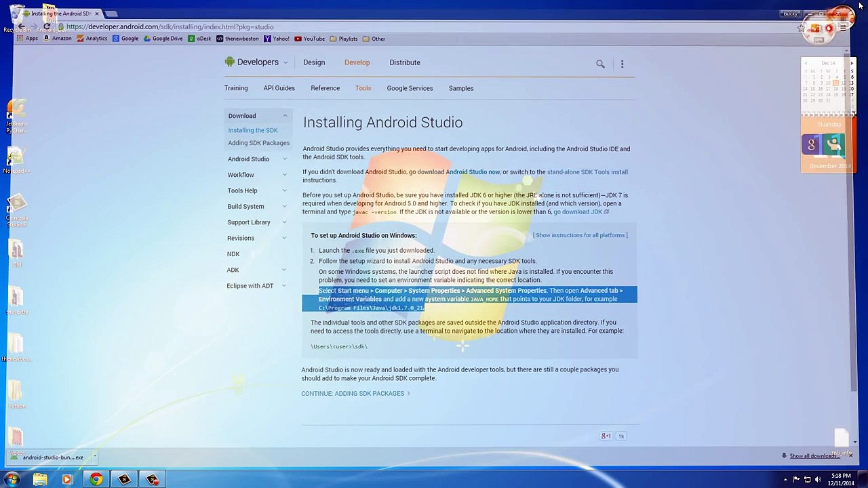The width and height of the screenshot is (868, 488).
Task: Reload the page with the refresh icon
Action: pos(47,26)
